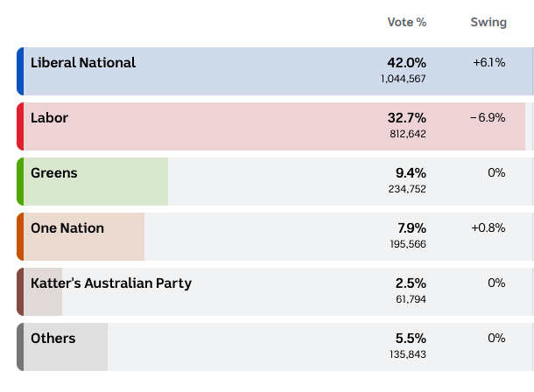Screen dimensions: 534x392
Task: Click the Vote % column header
Action: (x=406, y=22)
